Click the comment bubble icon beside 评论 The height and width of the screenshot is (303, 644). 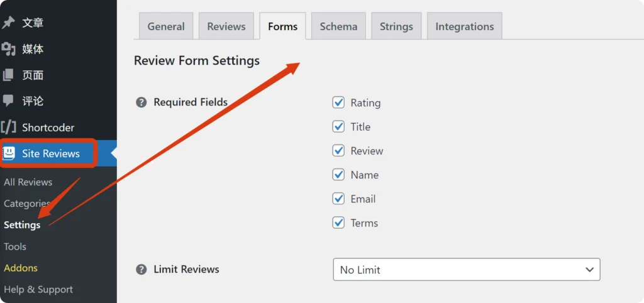[8, 101]
